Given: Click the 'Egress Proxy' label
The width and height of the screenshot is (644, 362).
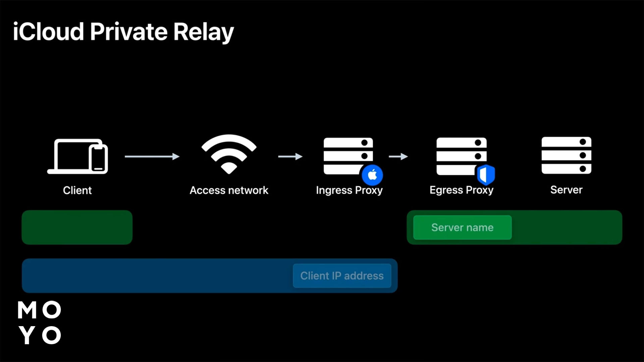Looking at the screenshot, I should click(462, 190).
